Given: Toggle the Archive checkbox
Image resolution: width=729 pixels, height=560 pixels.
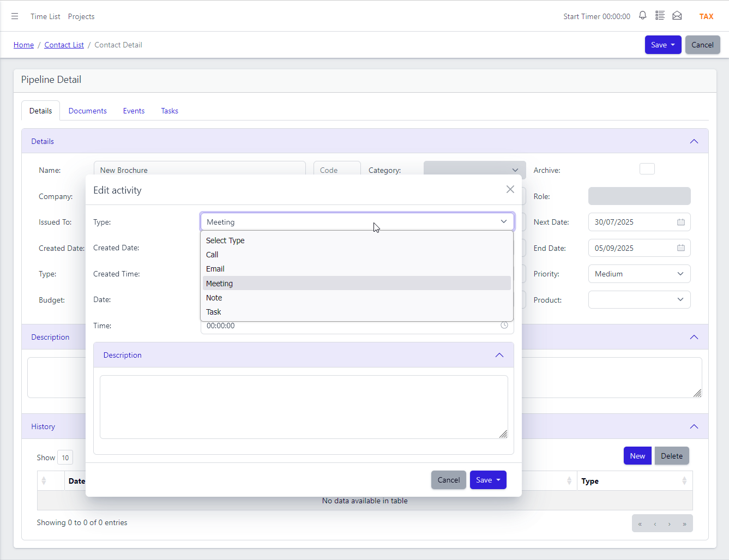Looking at the screenshot, I should pos(647,169).
